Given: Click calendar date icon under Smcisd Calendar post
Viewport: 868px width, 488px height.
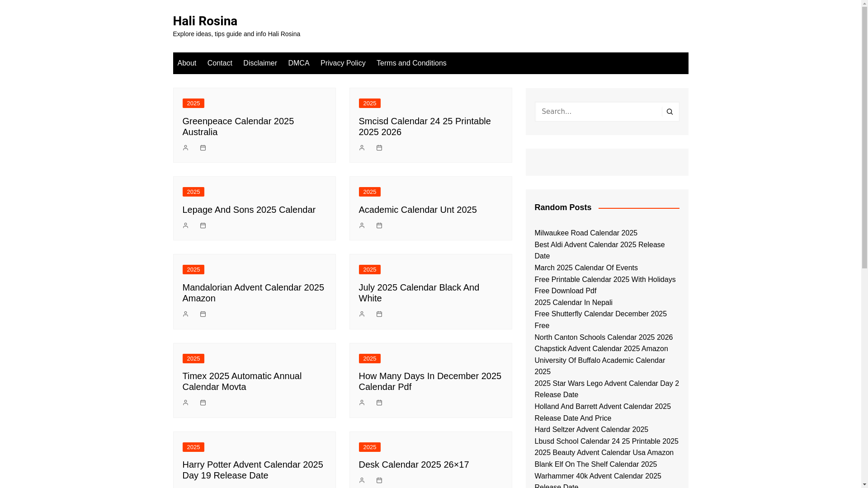Looking at the screenshot, I should [379, 148].
